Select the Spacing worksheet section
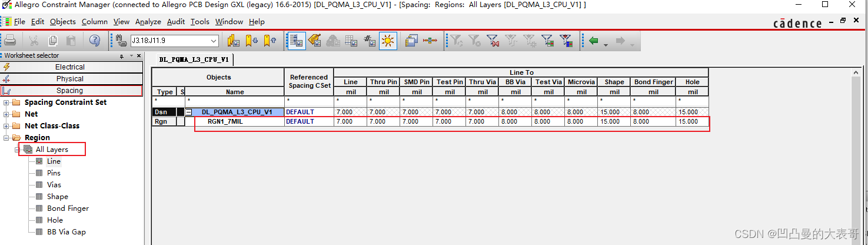This screenshot has height=245, width=868. 71,91
